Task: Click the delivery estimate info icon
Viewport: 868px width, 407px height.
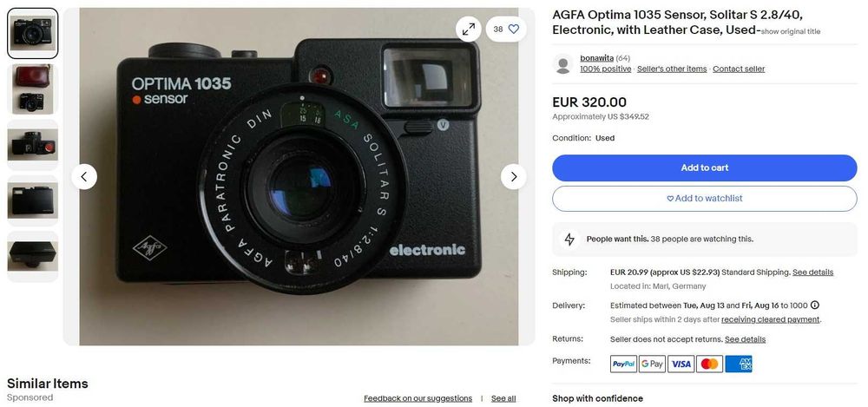Action: pos(814,305)
